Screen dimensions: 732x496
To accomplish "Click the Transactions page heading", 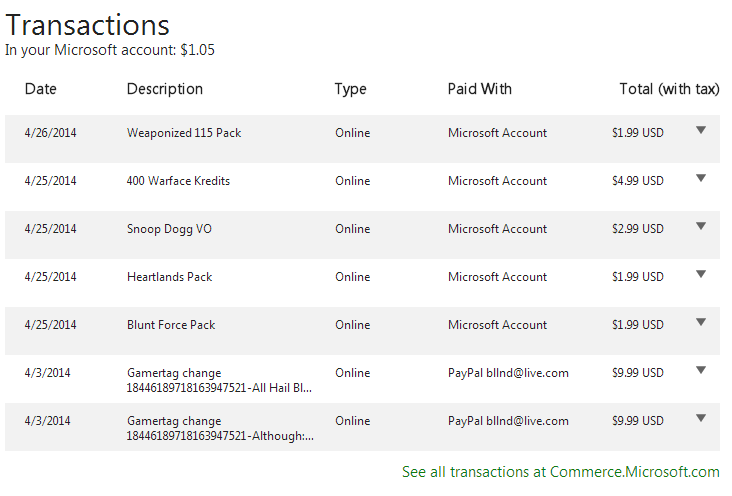I will tap(88, 25).
